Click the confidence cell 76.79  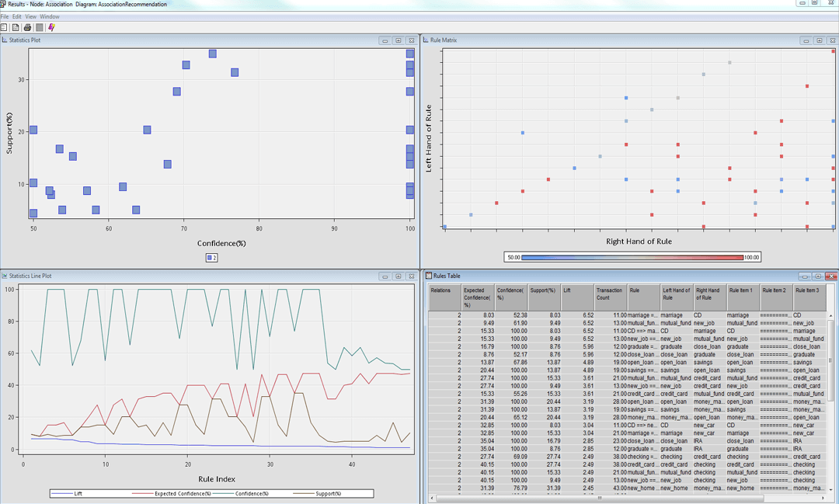(511, 488)
